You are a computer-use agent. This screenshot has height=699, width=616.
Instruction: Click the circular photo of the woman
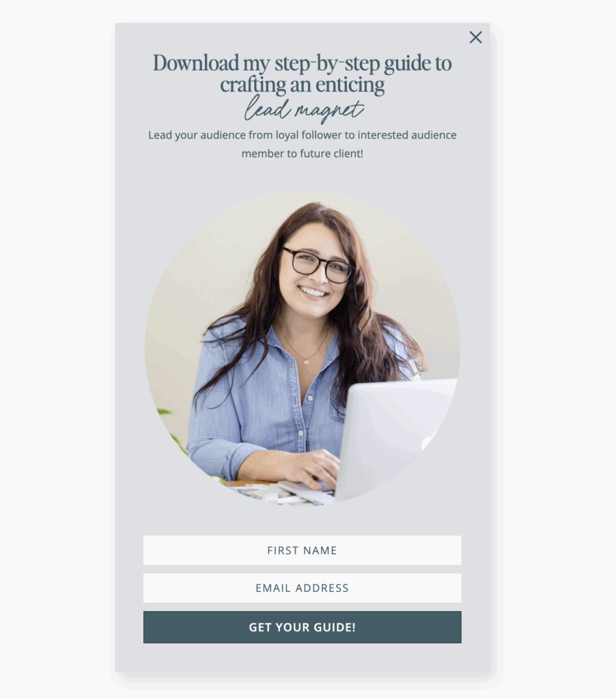click(303, 348)
